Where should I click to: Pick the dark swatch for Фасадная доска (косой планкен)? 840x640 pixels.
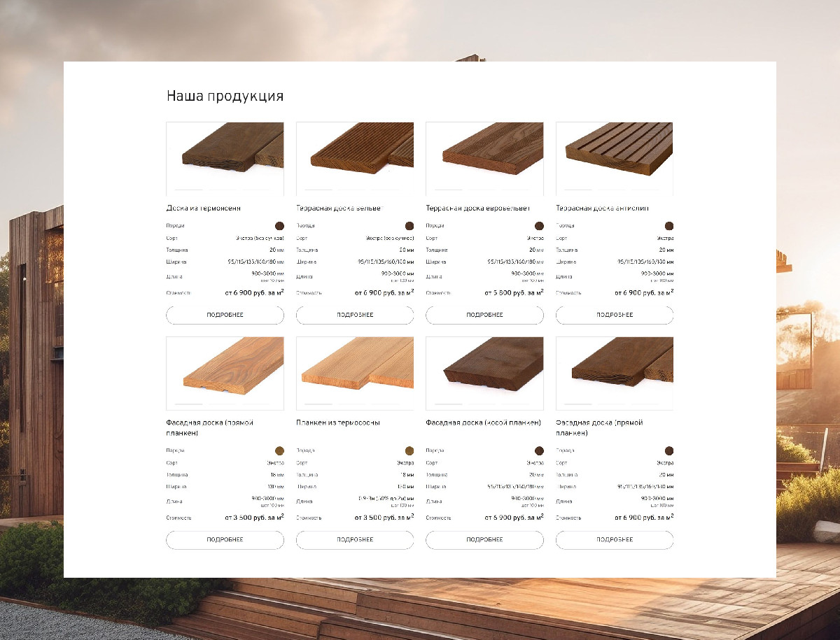[539, 451]
